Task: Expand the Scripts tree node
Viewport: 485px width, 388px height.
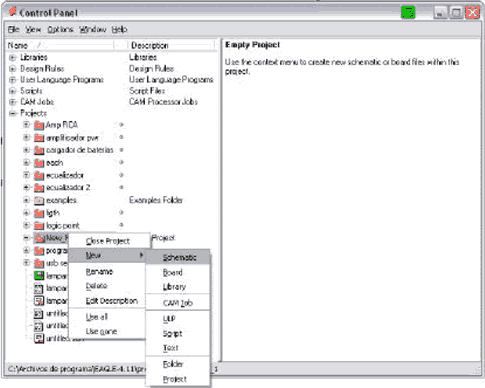Action: tap(13, 91)
